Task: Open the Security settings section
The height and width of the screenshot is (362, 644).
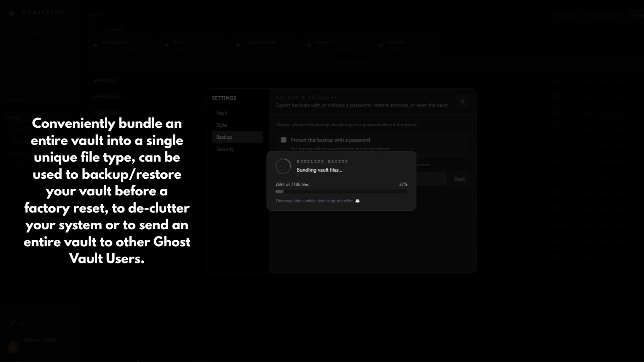Action: pyautogui.click(x=225, y=149)
